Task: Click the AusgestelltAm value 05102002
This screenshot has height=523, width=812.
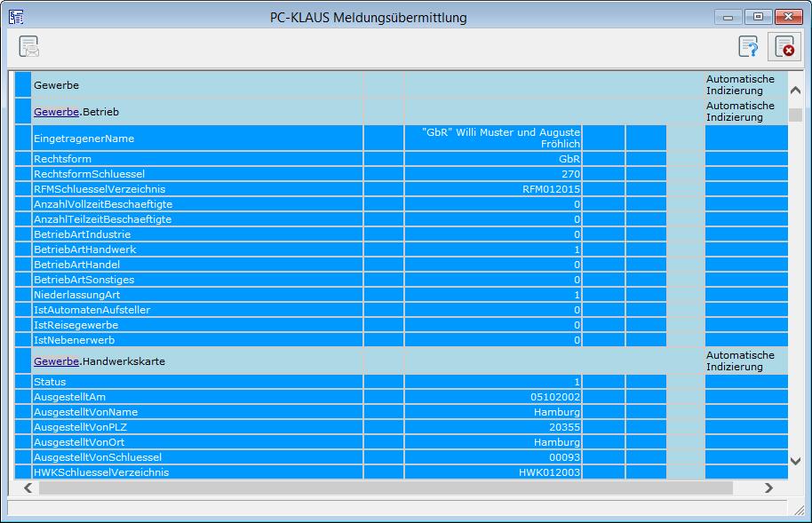Action: [x=554, y=397]
